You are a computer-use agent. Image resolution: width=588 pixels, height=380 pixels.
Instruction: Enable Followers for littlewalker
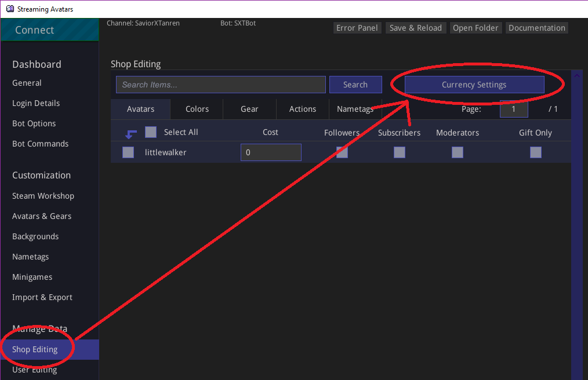[342, 152]
